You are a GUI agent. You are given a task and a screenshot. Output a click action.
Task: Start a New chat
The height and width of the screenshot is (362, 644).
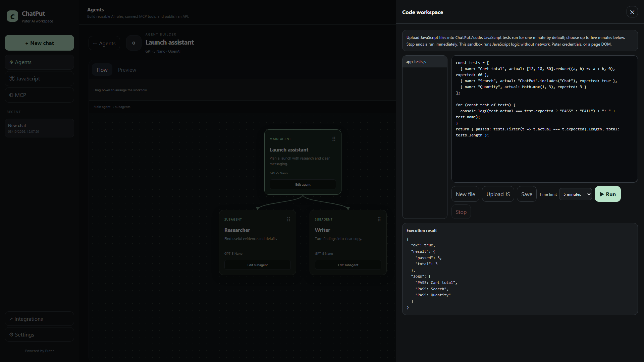click(x=39, y=43)
